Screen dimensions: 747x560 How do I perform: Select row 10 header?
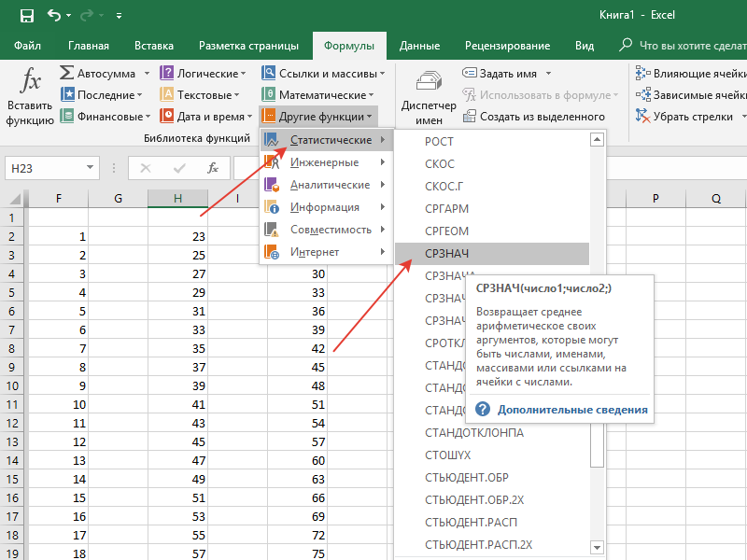12,385
